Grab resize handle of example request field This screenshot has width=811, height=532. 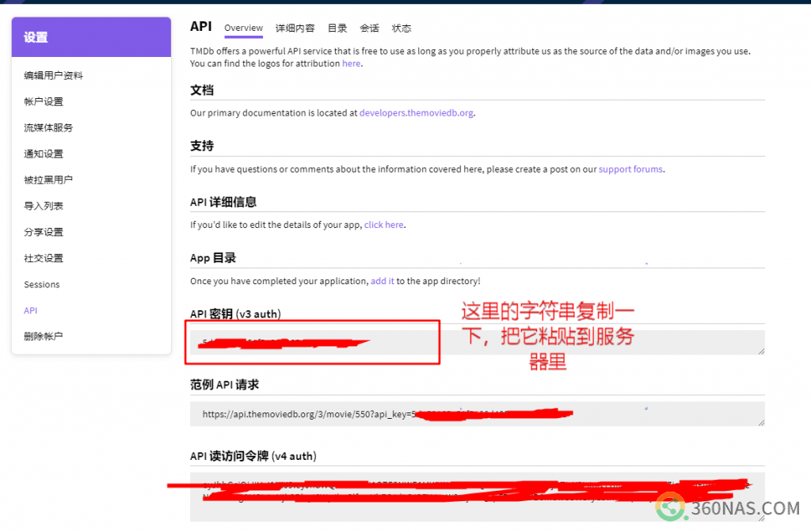(x=761, y=423)
